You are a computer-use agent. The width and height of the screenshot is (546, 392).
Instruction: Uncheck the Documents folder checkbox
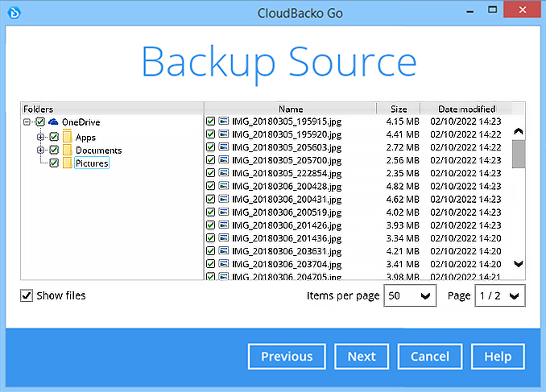click(54, 150)
